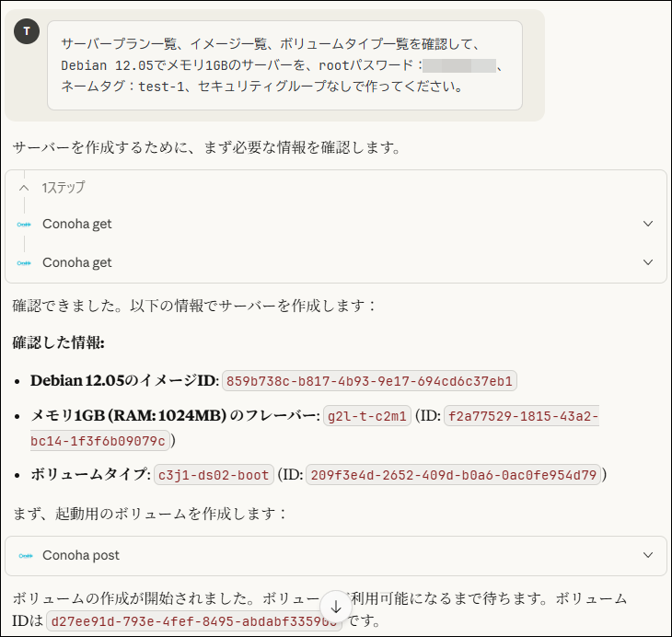This screenshot has height=637, width=672.
Task: Click the user's server creation request message
Action: pos(284,65)
